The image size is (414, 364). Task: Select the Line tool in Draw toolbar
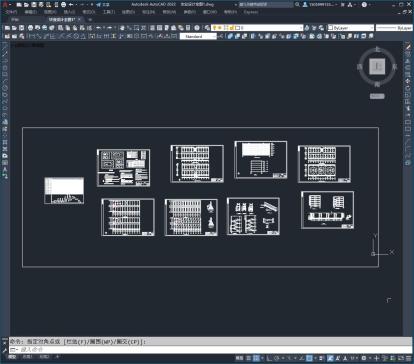point(5,48)
